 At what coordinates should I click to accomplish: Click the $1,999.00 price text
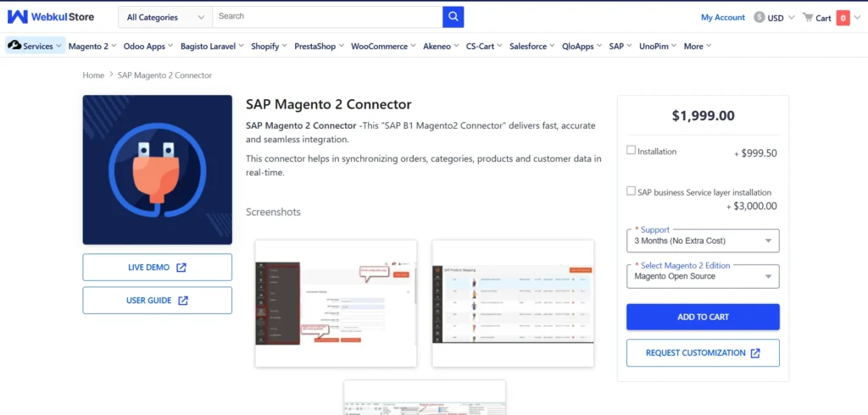pyautogui.click(x=703, y=116)
